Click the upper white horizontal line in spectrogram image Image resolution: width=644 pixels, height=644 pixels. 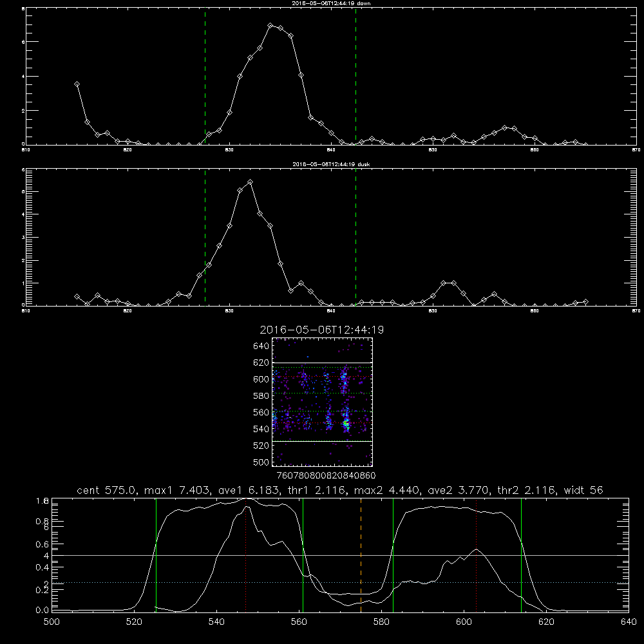click(322, 363)
